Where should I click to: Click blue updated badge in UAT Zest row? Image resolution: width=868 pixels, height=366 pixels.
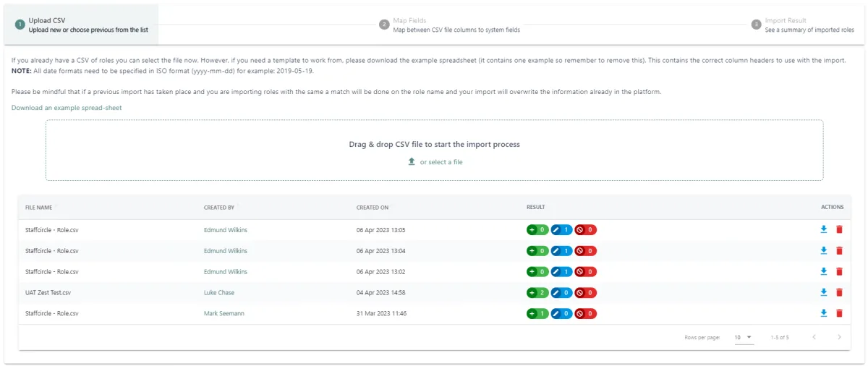pos(561,293)
